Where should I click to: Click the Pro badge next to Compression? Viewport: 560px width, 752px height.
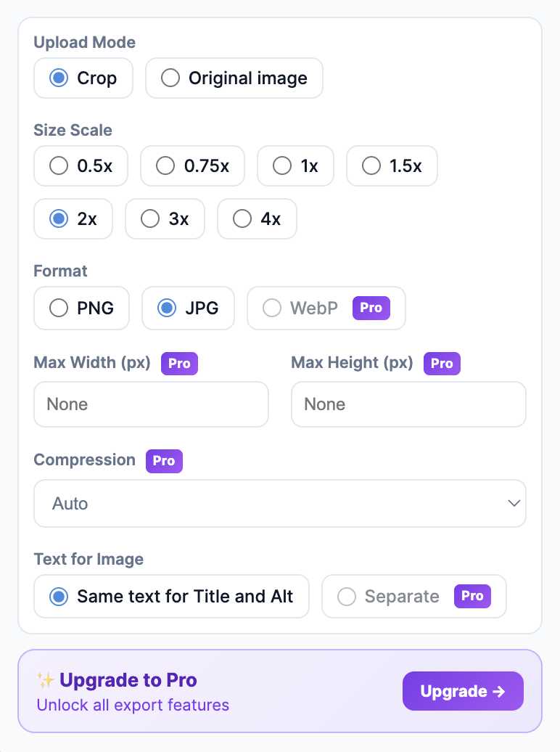click(x=164, y=461)
